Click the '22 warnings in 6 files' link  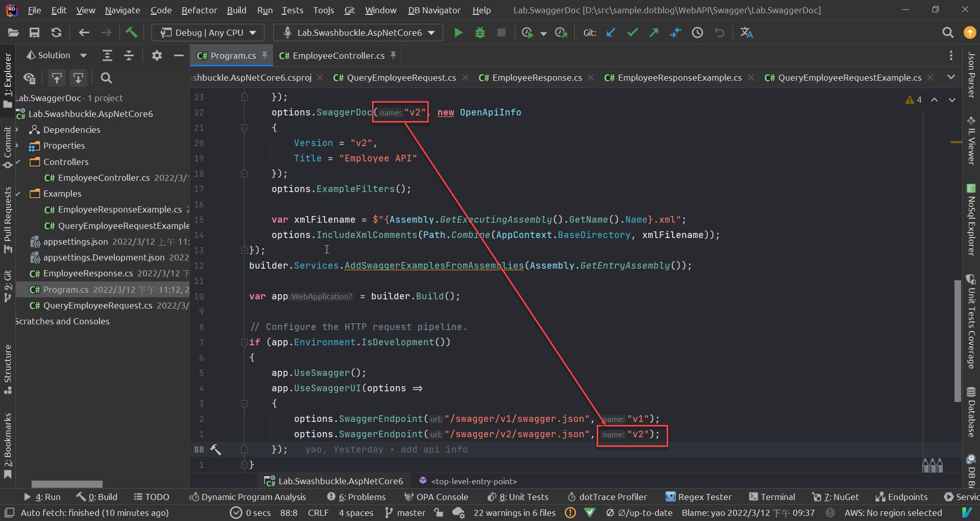click(x=514, y=513)
